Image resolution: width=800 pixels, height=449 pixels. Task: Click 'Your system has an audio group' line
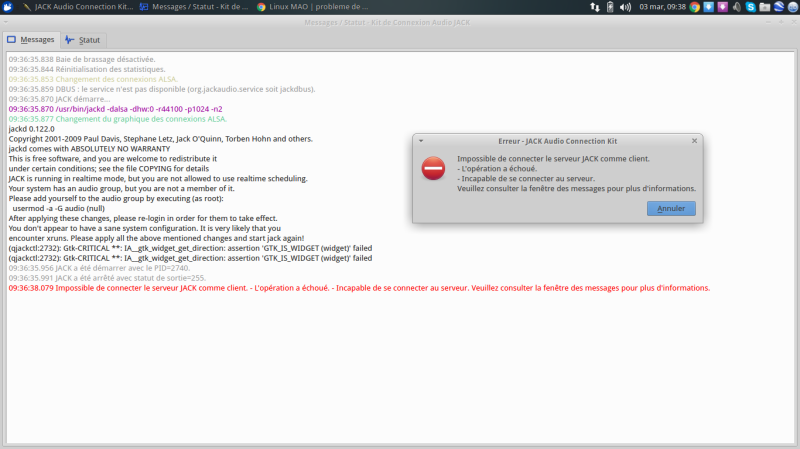(121, 188)
